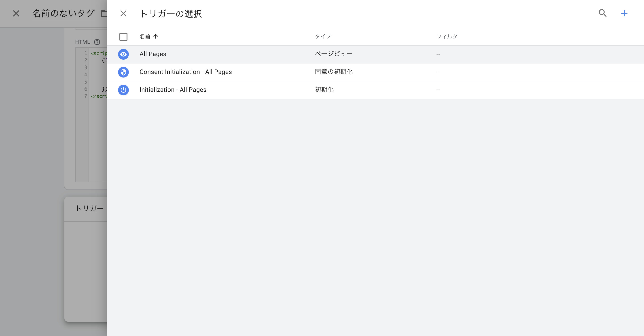Click line 1 in the HTML editor
The image size is (644, 336).
99,53
